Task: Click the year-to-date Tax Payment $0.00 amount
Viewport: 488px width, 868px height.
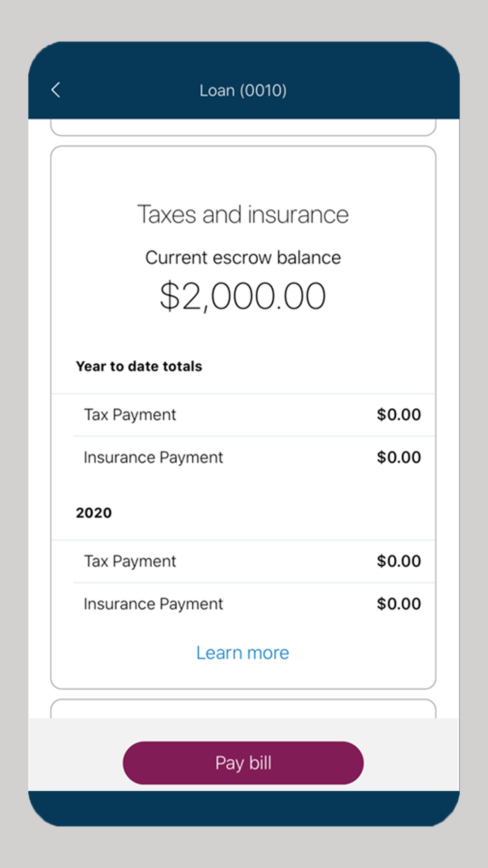Action: (399, 414)
